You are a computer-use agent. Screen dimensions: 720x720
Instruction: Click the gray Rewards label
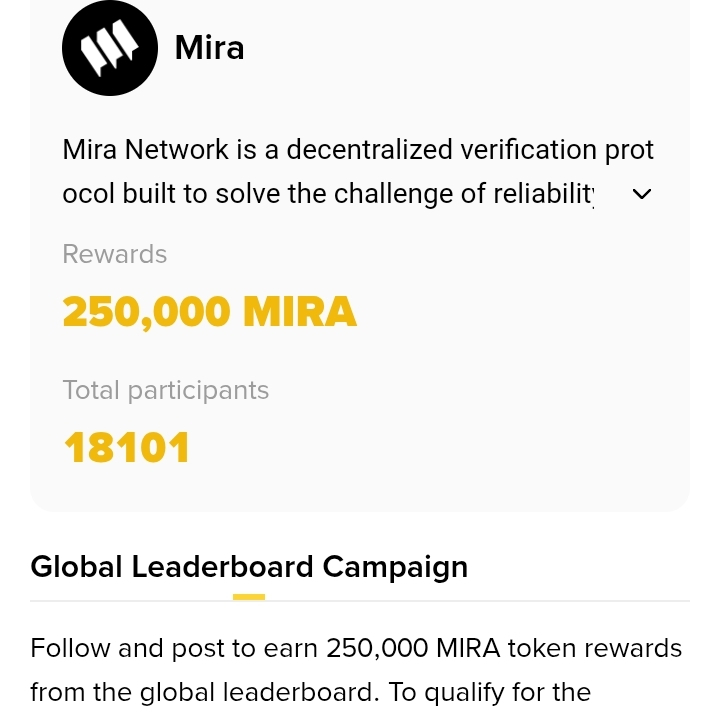[x=114, y=254]
